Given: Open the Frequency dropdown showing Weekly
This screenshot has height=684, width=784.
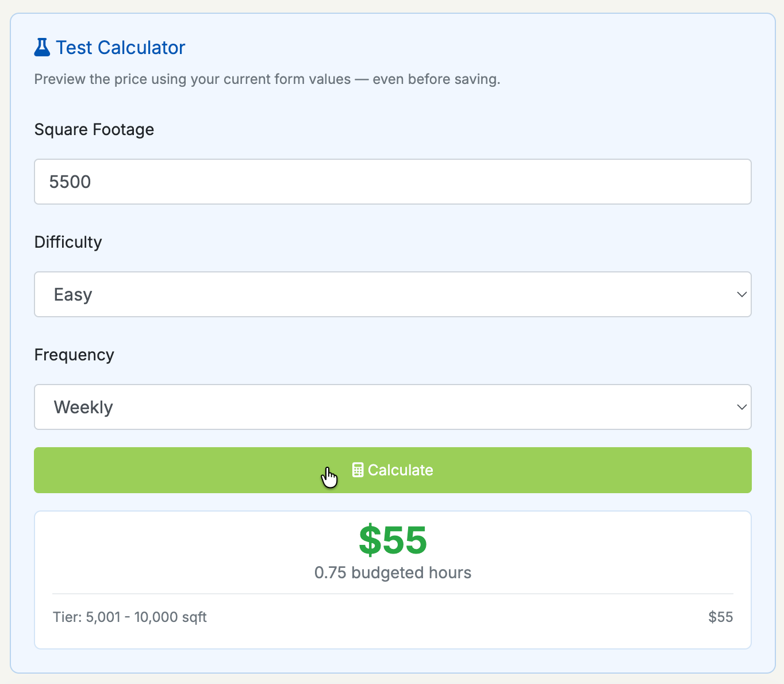Looking at the screenshot, I should point(393,407).
